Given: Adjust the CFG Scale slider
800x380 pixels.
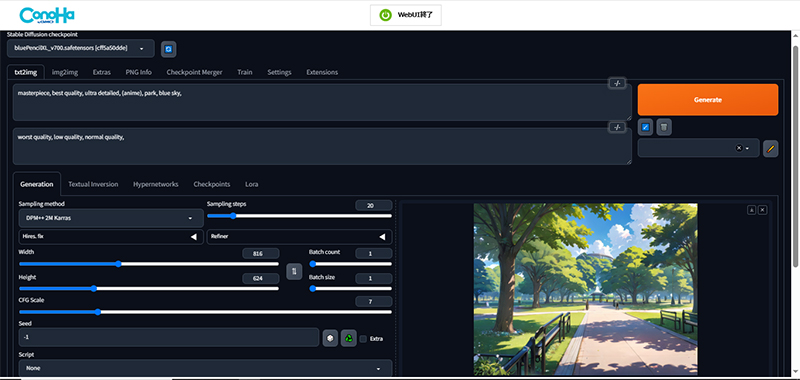Looking at the screenshot, I should pyautogui.click(x=205, y=312).
